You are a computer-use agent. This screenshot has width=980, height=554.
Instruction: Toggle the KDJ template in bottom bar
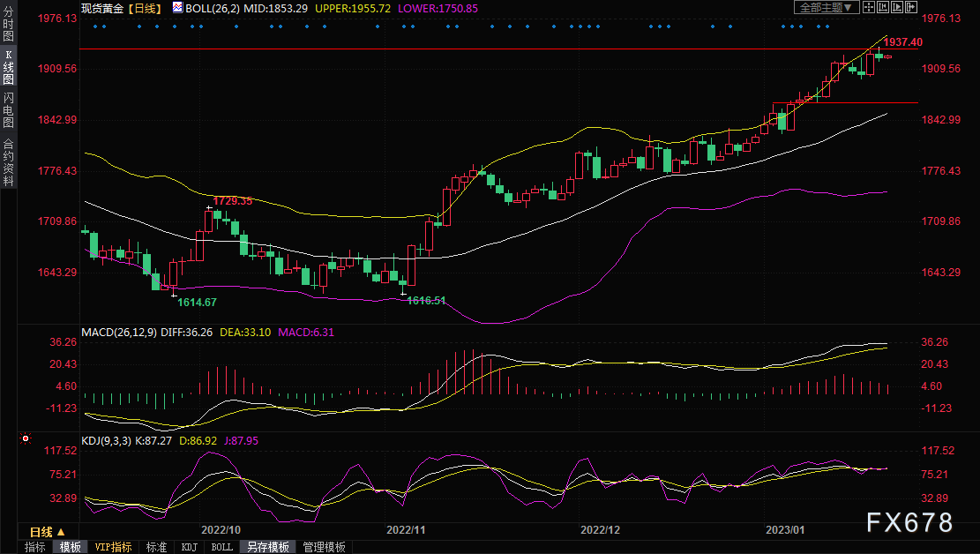189,547
